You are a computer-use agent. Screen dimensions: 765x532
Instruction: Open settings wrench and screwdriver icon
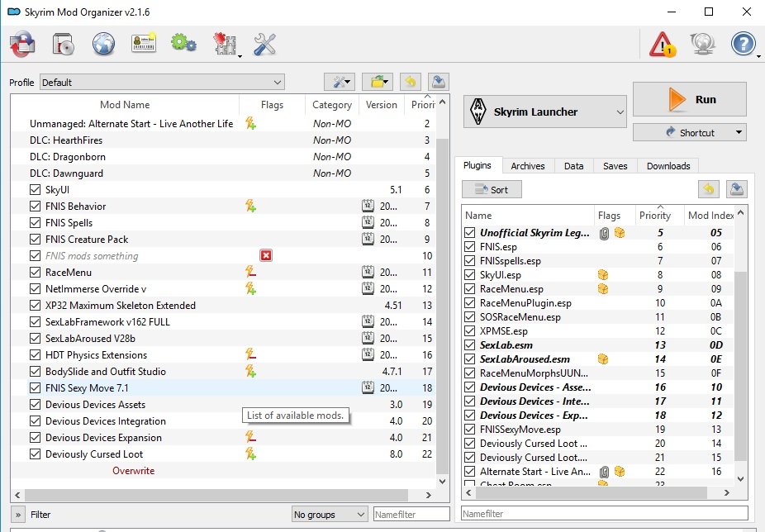click(x=265, y=44)
